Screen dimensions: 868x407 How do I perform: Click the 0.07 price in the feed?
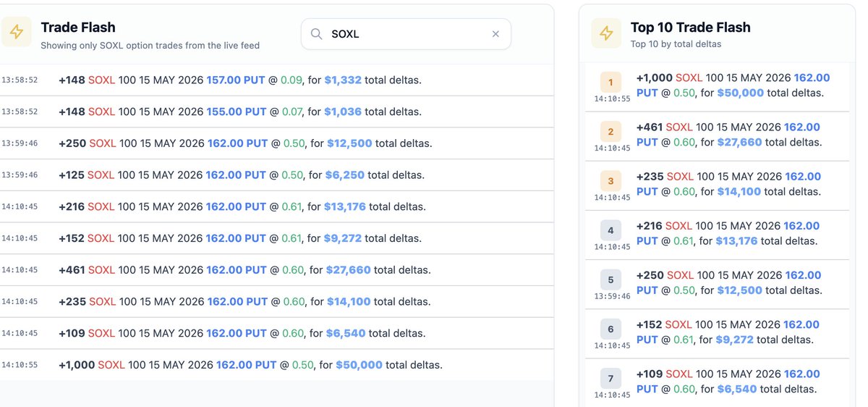coord(292,112)
